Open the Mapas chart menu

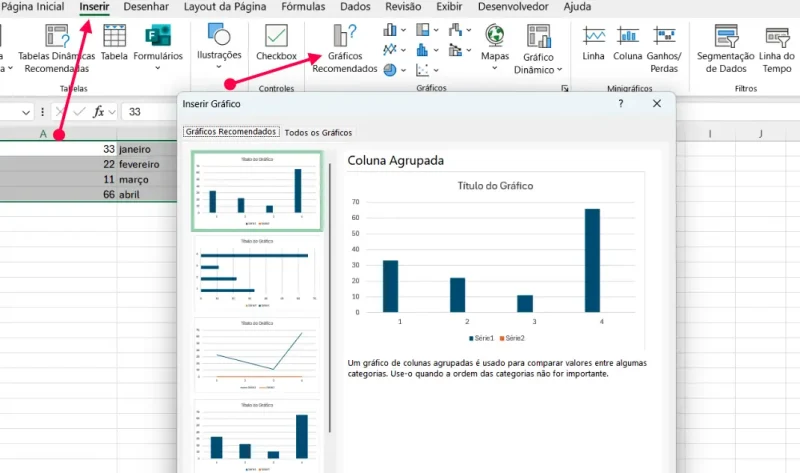pos(494,47)
